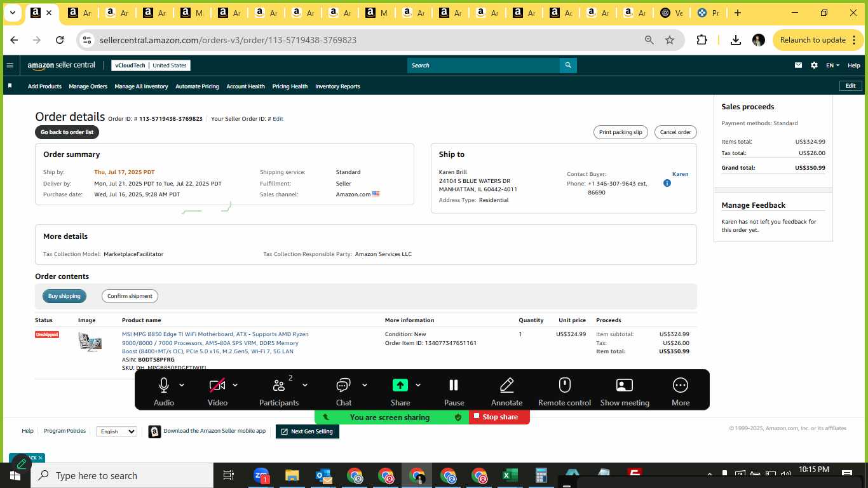
Task: Bookmark this page with star icon
Action: [670, 40]
